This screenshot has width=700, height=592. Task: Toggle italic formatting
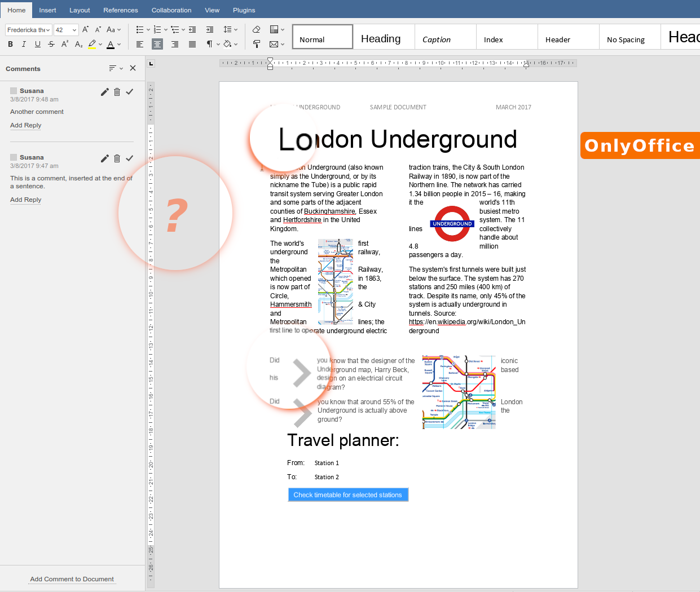(x=24, y=44)
